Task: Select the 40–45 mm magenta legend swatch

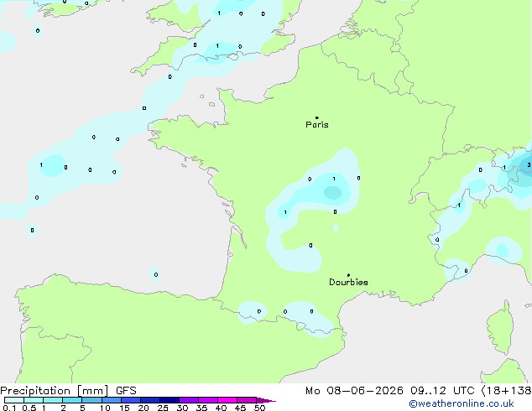Action: [227, 400]
